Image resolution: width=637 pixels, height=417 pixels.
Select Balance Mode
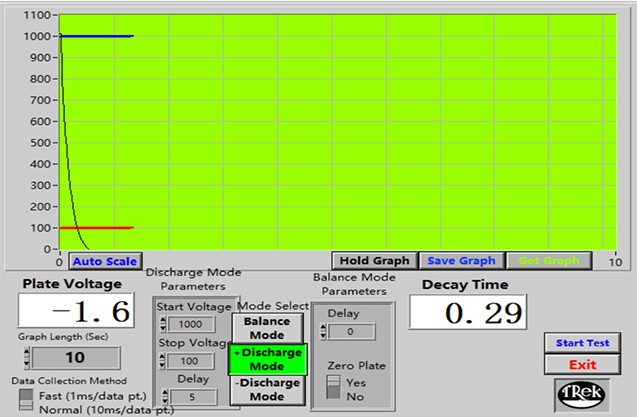pyautogui.click(x=267, y=328)
